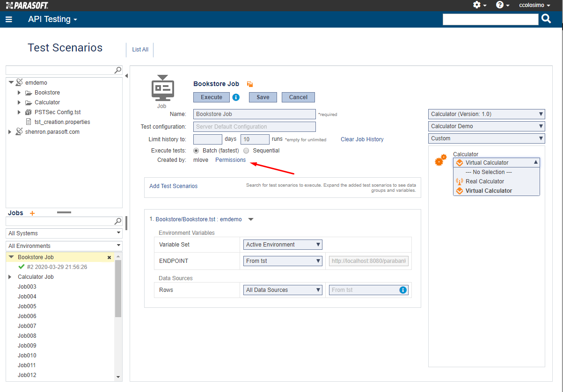Image resolution: width=563 pixels, height=392 pixels.
Task: Expand the shenron.parasoft.com node
Action: (10, 132)
